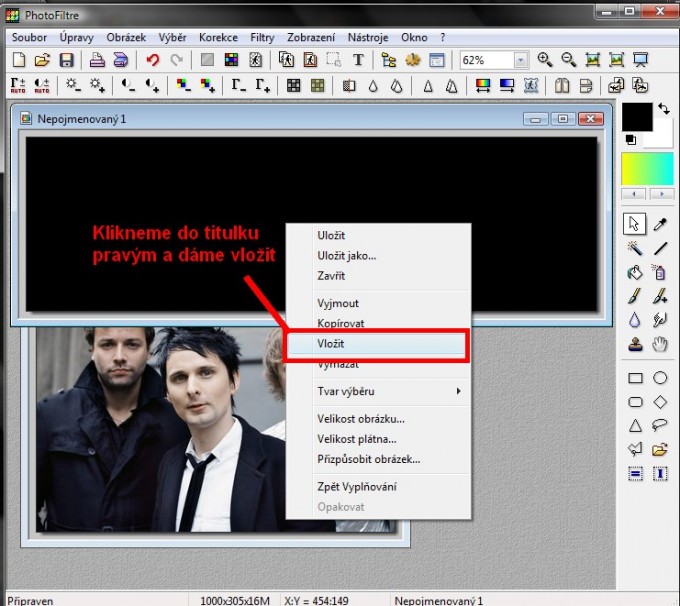
Task: Activate the arrow Selection tool
Action: [x=634, y=224]
